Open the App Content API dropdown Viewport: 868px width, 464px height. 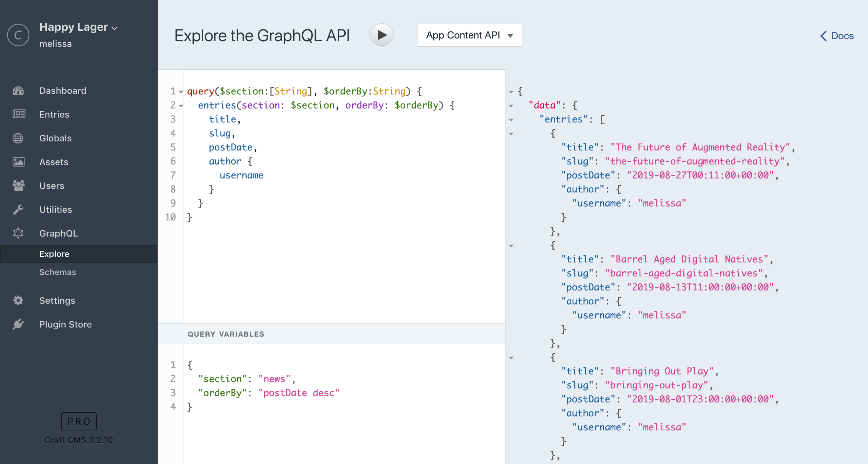click(469, 35)
